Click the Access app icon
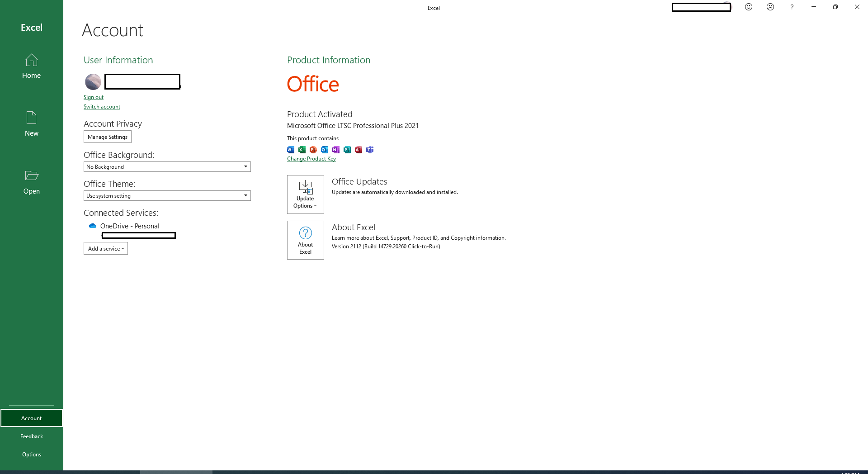 point(359,150)
